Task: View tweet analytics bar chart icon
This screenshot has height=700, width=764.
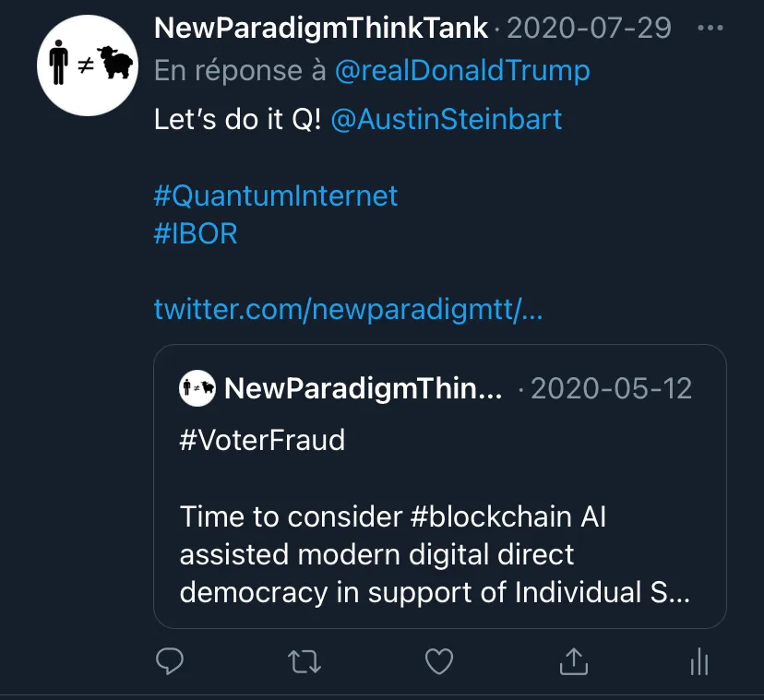Action: click(x=699, y=661)
